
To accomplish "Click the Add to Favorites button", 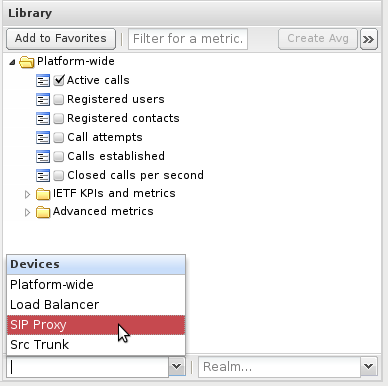I will point(61,39).
